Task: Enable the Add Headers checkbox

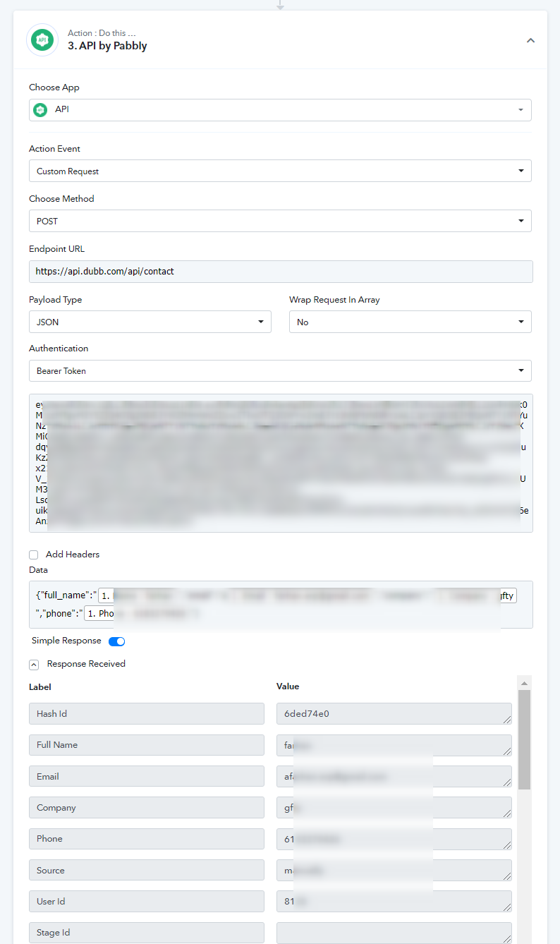Action: (34, 555)
